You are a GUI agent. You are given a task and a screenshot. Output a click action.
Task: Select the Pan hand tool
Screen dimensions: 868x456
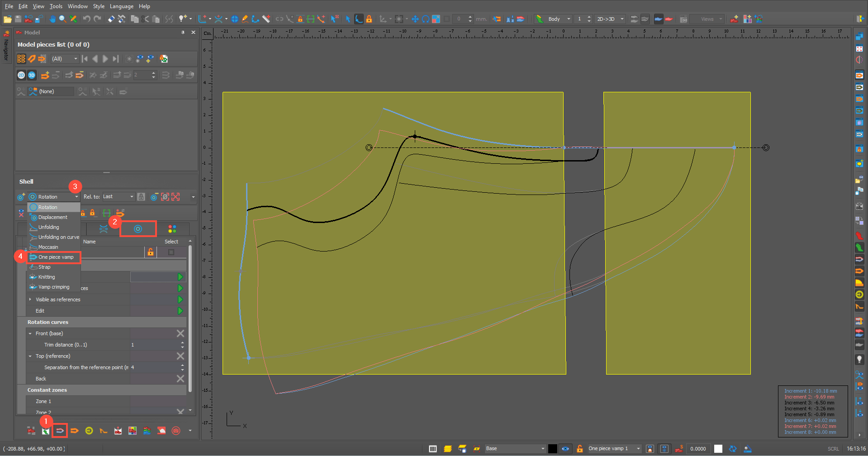pyautogui.click(x=52, y=19)
